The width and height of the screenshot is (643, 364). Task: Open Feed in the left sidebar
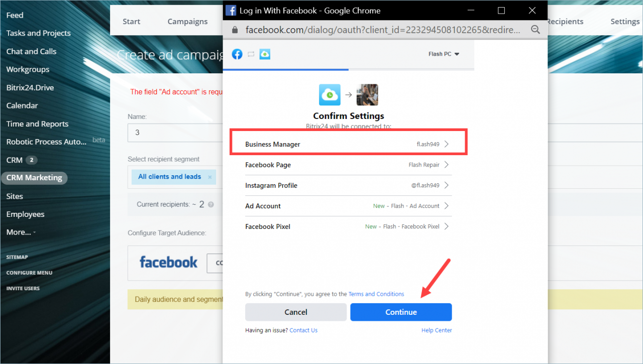pos(15,15)
